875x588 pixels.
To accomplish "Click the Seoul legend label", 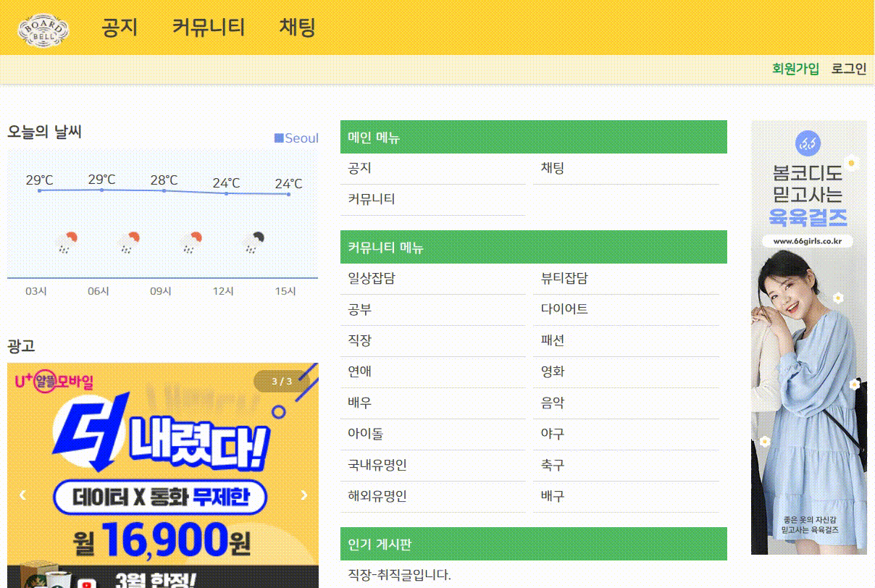I will (301, 138).
